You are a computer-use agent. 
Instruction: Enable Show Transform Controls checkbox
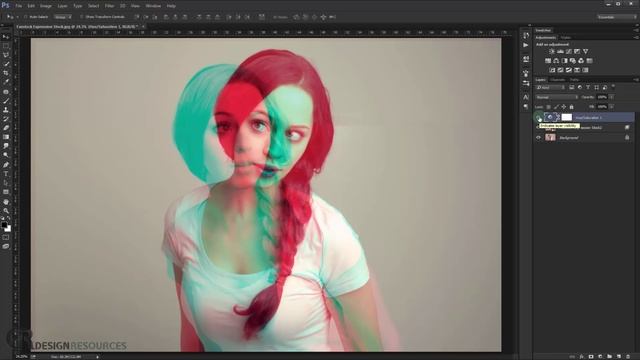(81, 17)
